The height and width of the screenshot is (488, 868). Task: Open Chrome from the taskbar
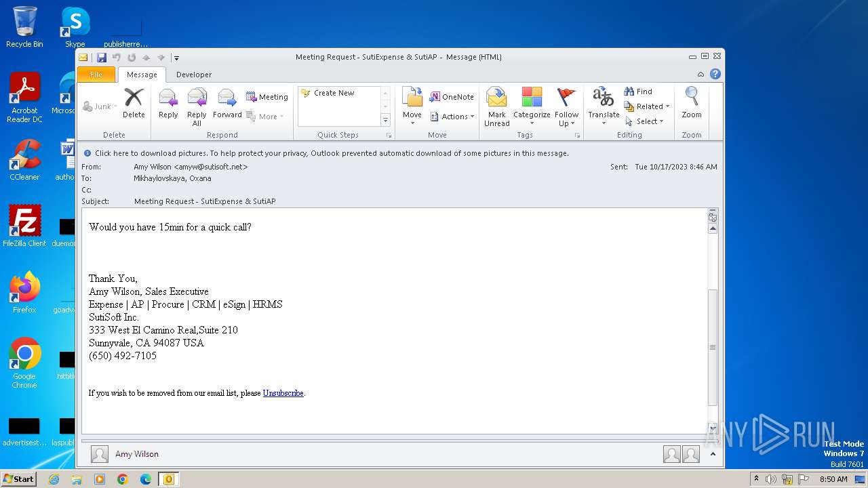(x=123, y=479)
